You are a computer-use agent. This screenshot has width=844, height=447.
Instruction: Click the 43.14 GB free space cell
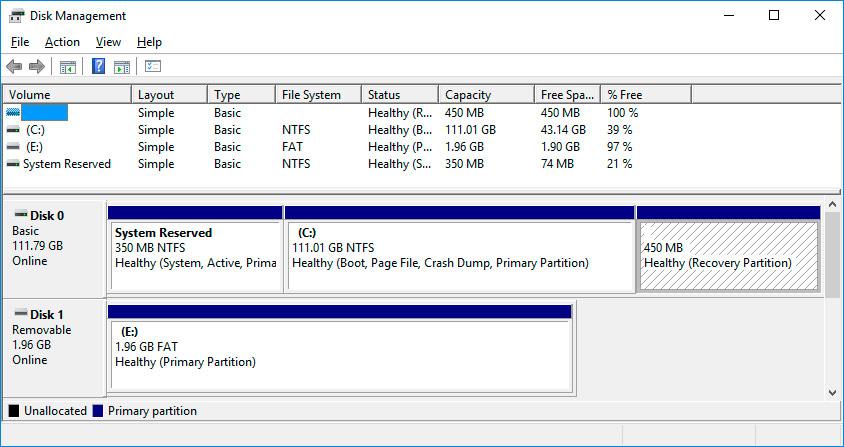563,130
